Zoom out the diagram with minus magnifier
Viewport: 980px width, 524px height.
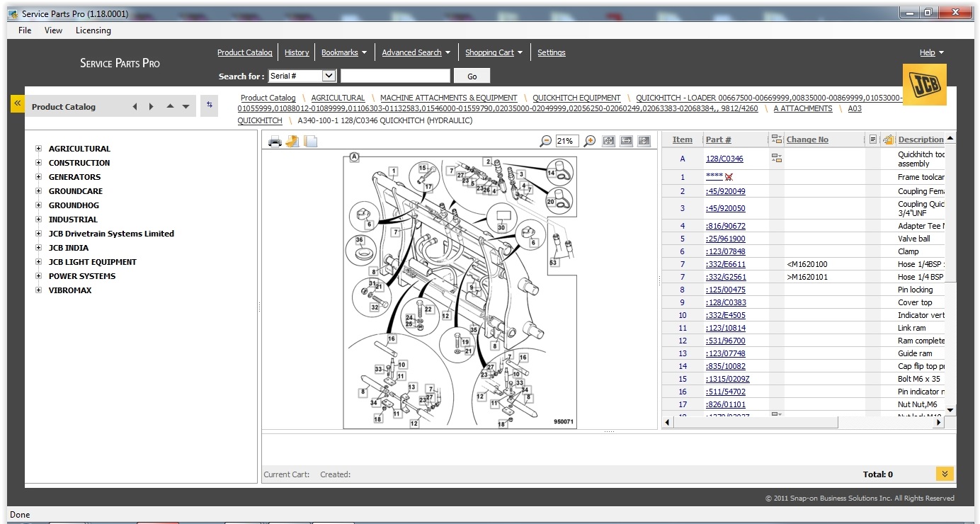tap(545, 141)
